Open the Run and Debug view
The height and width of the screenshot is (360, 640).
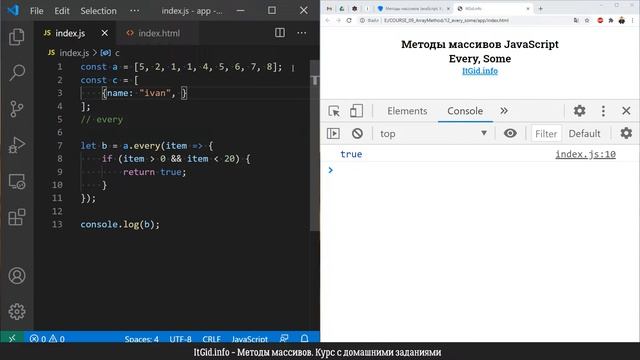17,145
